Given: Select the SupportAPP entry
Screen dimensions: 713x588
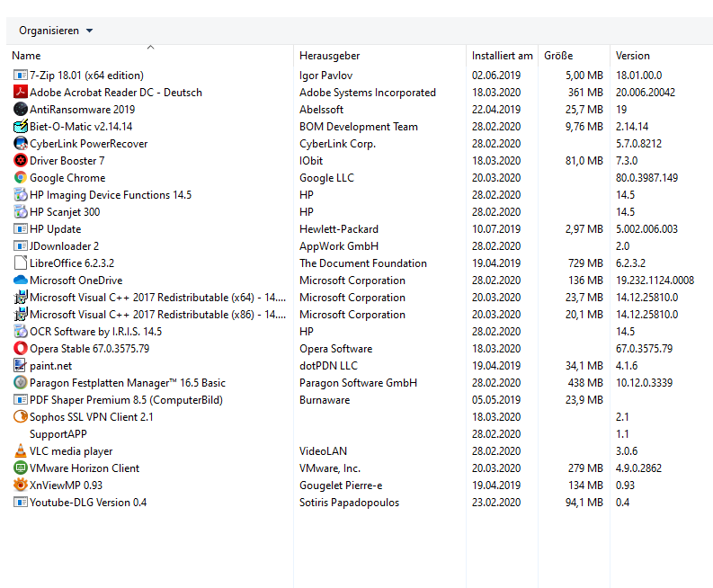Looking at the screenshot, I should (58, 434).
